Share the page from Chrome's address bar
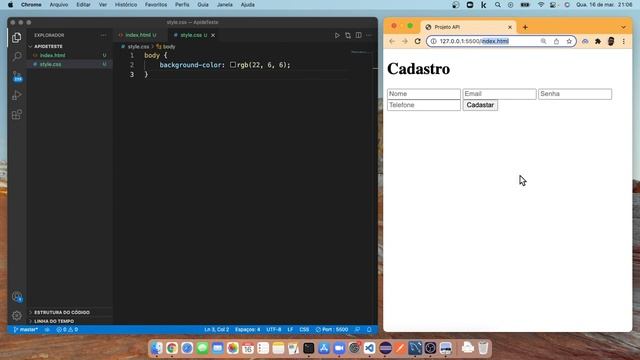The image size is (640, 360). 556,41
